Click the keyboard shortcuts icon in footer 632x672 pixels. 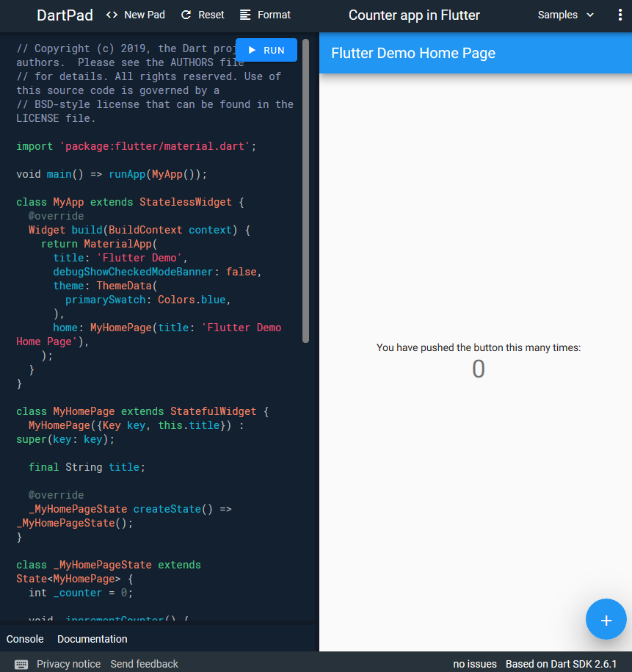(21, 664)
